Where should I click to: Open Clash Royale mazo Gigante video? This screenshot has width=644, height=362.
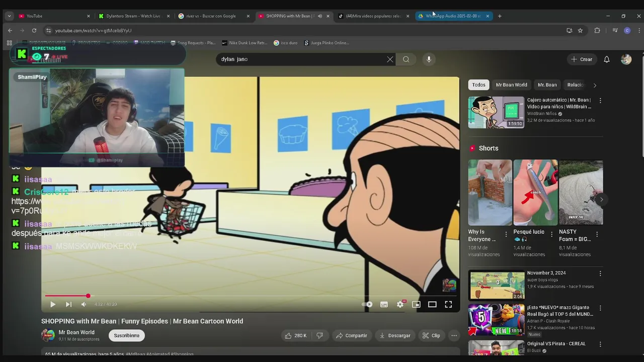[496, 319]
